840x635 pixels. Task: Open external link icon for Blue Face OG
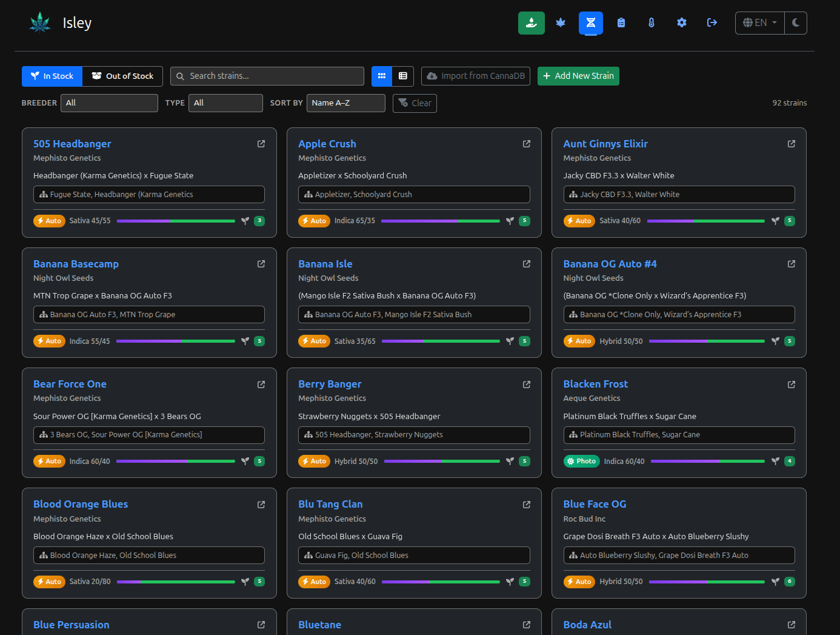click(792, 505)
